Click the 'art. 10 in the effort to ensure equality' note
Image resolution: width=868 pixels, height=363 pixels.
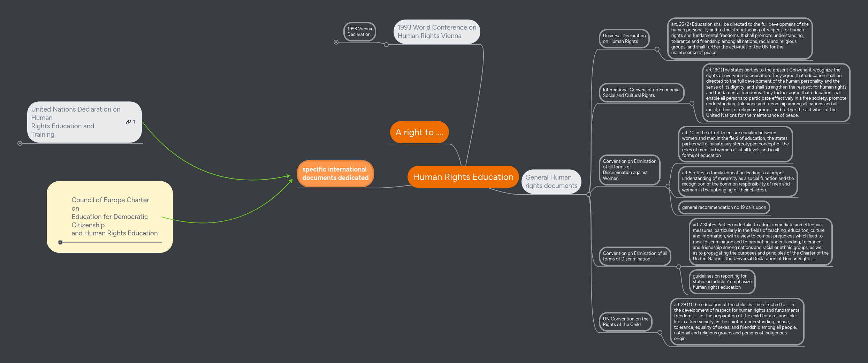click(735, 144)
